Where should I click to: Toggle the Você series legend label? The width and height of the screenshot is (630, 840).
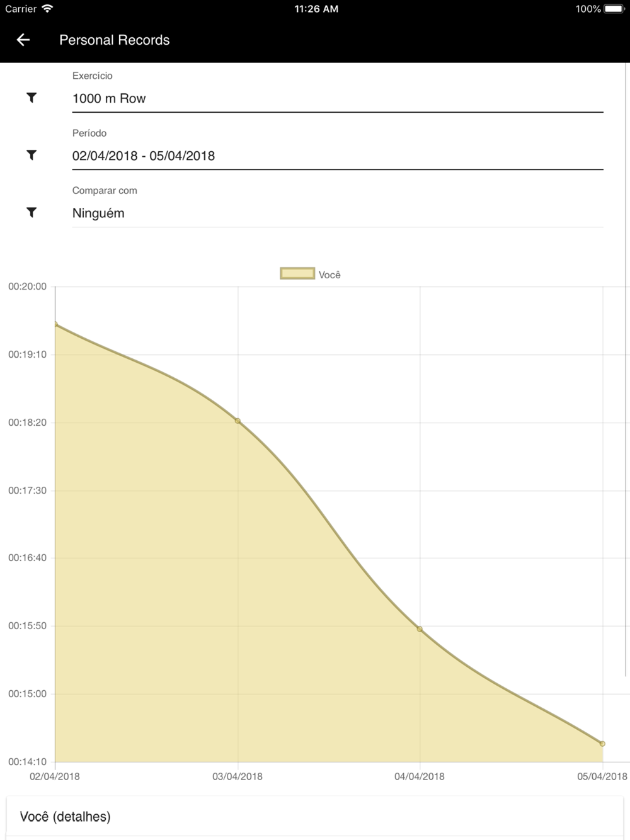(329, 275)
